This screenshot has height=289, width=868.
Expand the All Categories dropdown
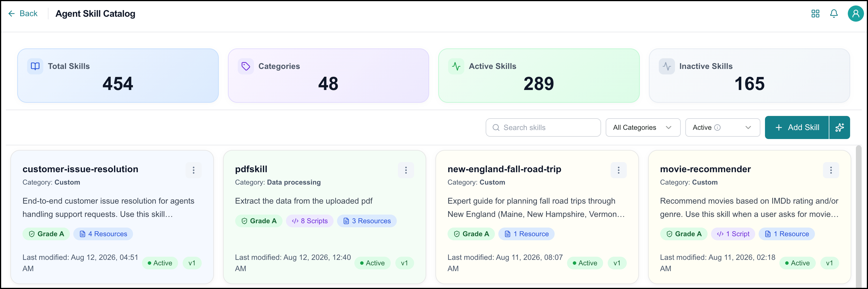643,127
